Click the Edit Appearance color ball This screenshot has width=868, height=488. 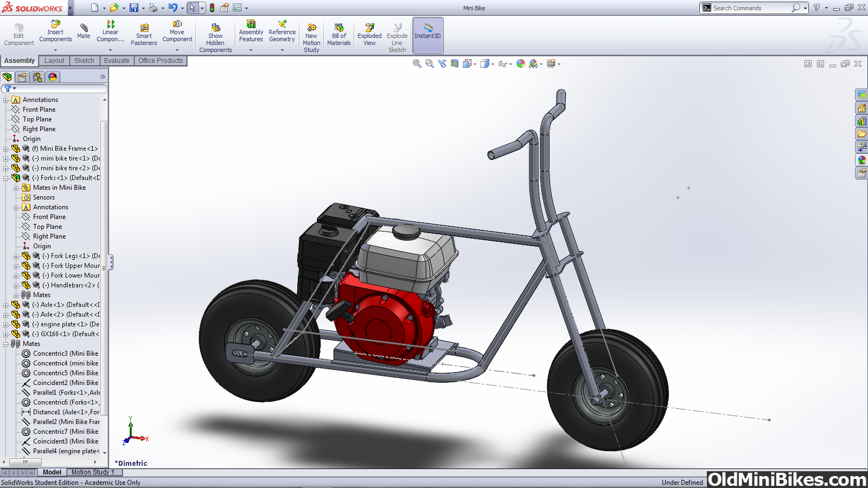click(x=521, y=63)
